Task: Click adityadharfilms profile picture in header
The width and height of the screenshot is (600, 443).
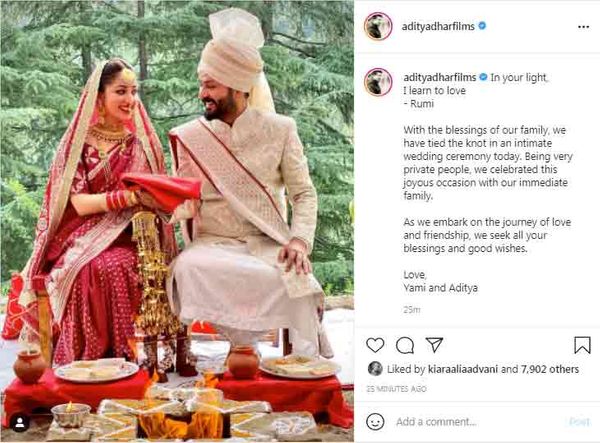Action: pos(378,26)
